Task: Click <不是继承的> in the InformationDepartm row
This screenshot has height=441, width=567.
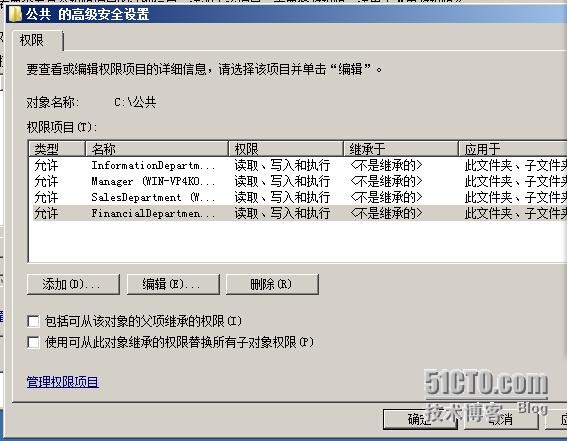Action: tap(386, 165)
